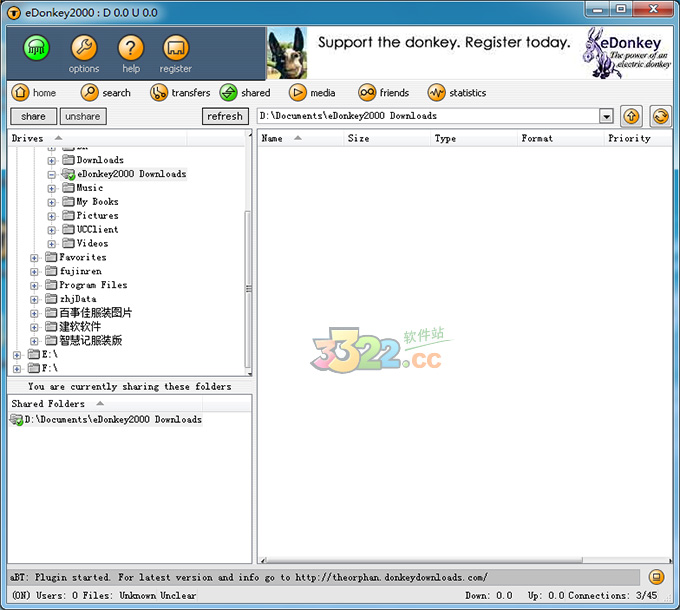Expand the Music folder node

(52, 189)
